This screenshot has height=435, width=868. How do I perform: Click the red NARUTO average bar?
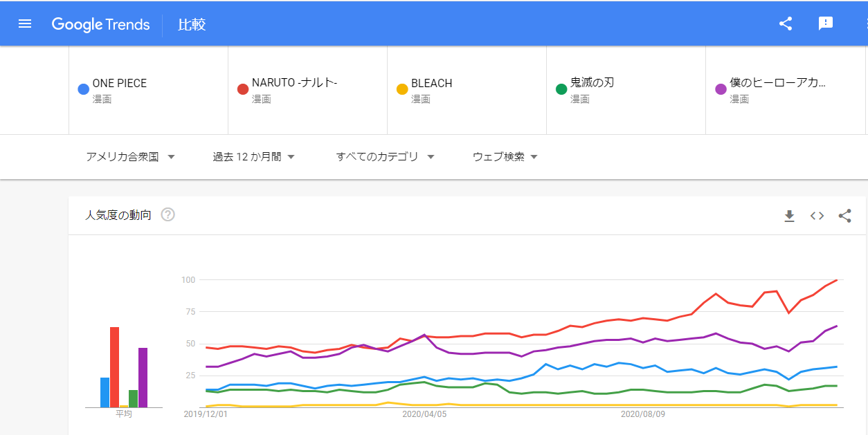(115, 367)
